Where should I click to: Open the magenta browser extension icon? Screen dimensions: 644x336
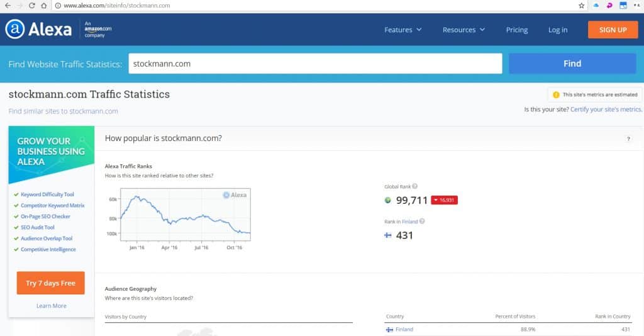click(609, 5)
